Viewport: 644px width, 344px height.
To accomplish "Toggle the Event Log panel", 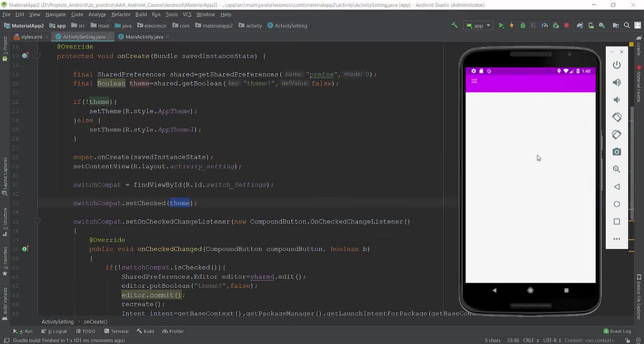I will pyautogui.click(x=617, y=331).
